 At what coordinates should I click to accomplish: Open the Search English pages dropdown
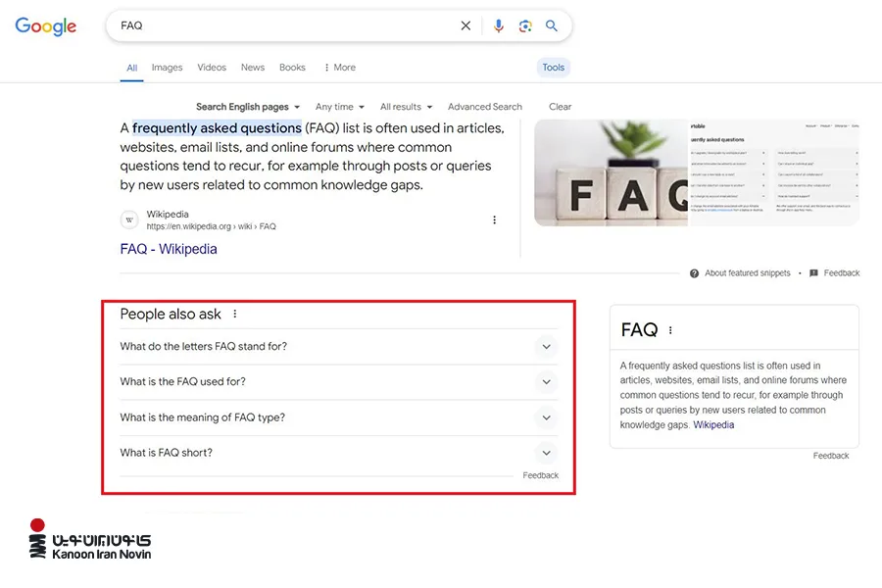248,107
